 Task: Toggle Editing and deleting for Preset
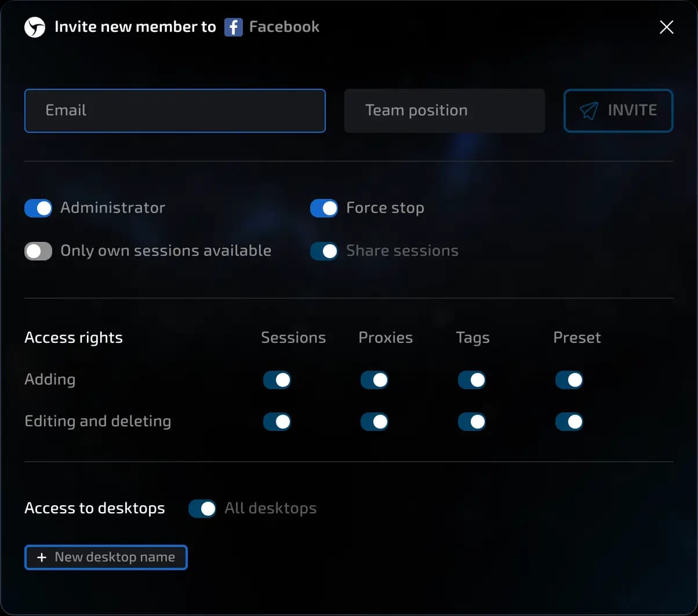[x=569, y=422]
